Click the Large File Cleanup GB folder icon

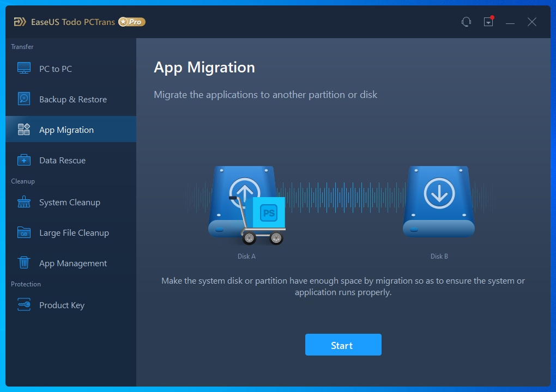(24, 232)
